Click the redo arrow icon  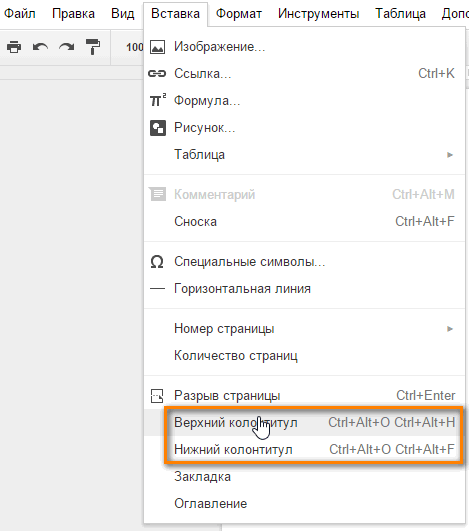pos(66,47)
